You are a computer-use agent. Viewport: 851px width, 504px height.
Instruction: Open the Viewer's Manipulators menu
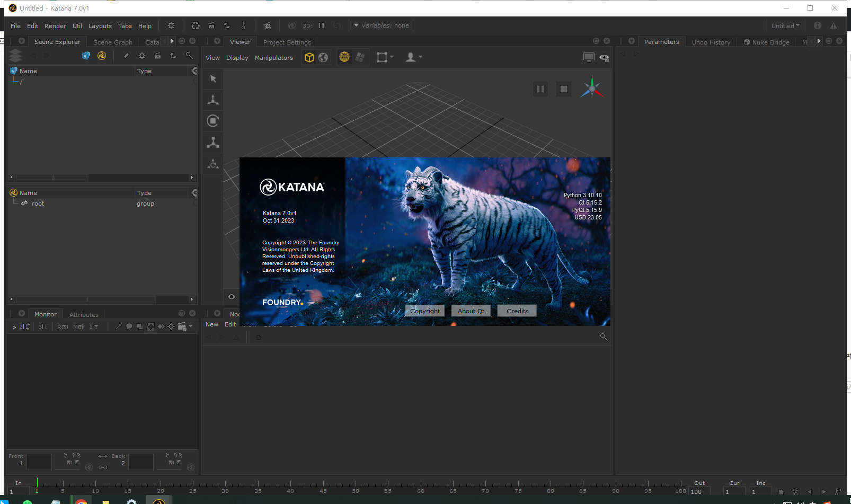273,58
